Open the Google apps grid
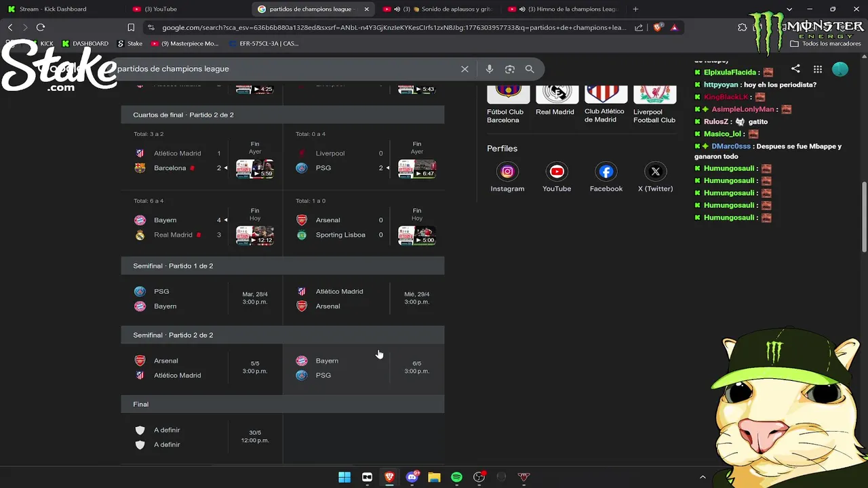This screenshot has width=868, height=488. click(x=818, y=69)
